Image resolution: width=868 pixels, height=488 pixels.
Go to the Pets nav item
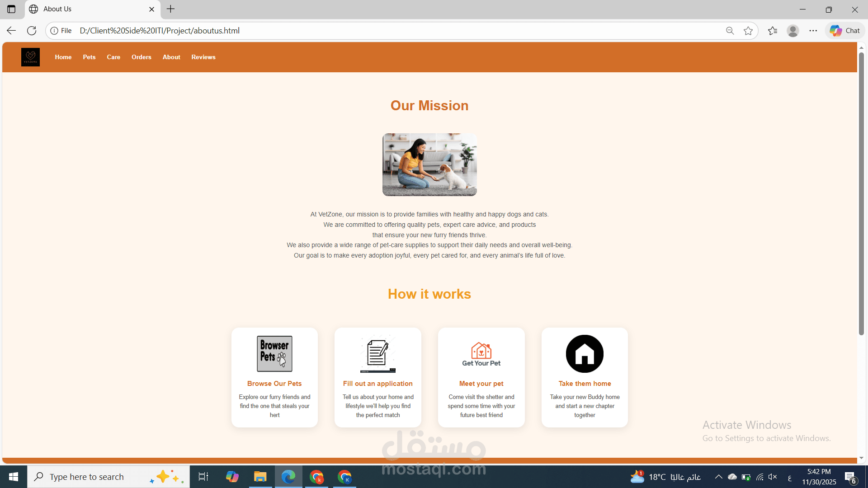click(x=89, y=57)
